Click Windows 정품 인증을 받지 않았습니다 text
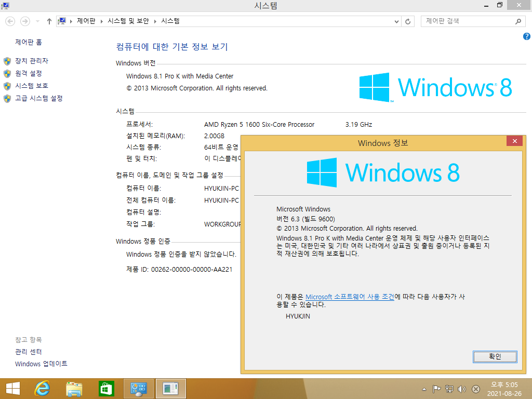 tap(181, 254)
